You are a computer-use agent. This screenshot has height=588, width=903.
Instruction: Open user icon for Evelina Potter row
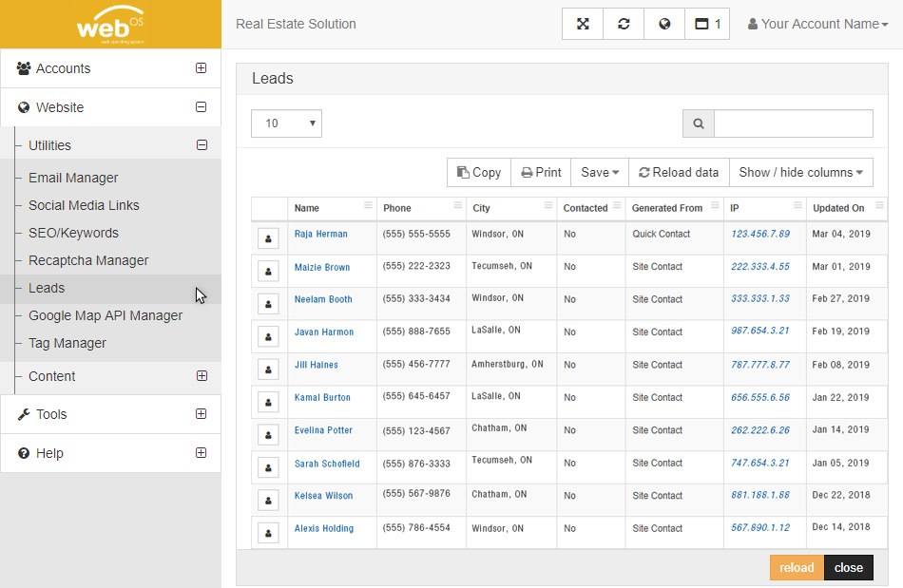pos(268,435)
